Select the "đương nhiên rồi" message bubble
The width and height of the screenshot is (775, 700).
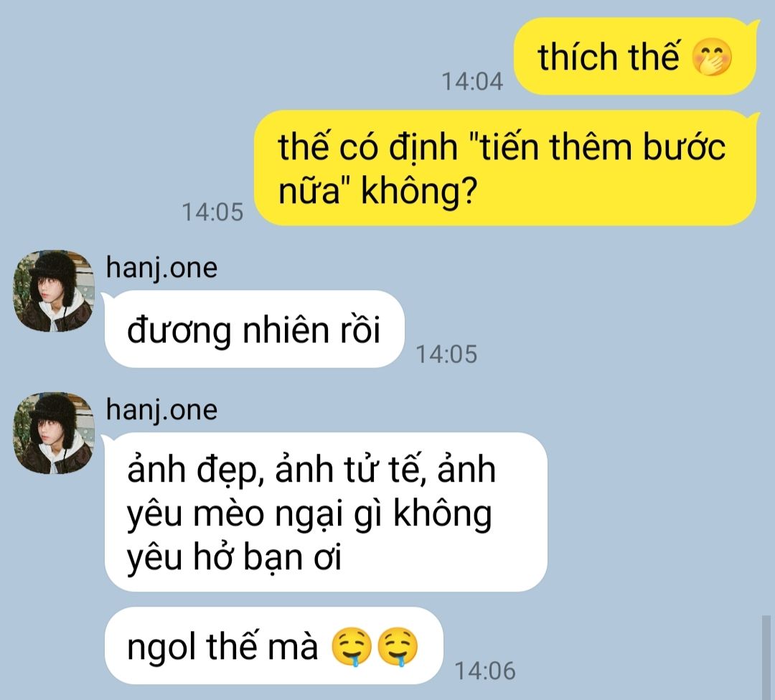(254, 330)
